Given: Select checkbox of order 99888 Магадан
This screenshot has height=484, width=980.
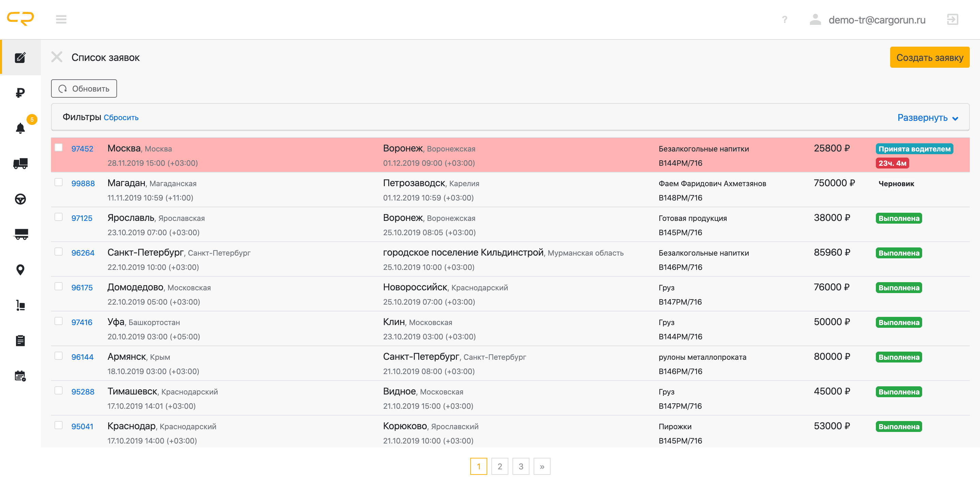Looking at the screenshot, I should tap(59, 182).
